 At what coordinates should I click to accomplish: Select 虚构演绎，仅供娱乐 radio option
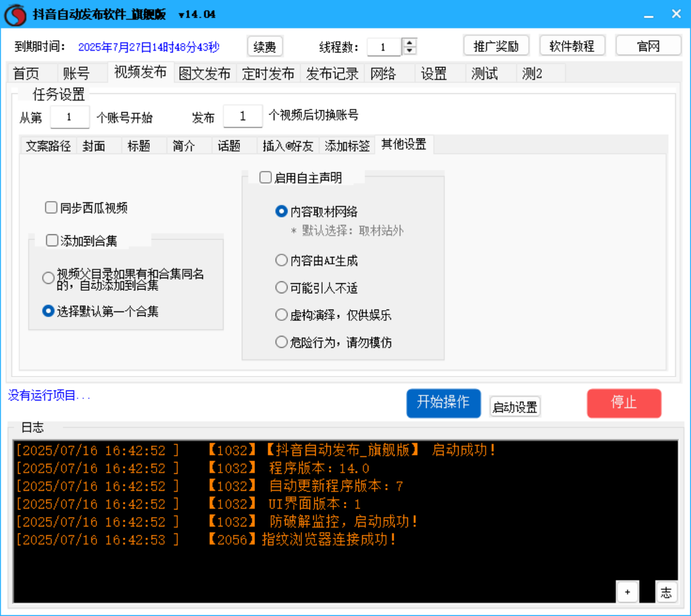[281, 315]
